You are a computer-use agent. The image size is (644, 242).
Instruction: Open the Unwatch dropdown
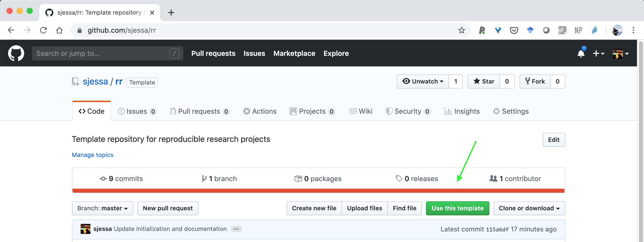coord(423,82)
